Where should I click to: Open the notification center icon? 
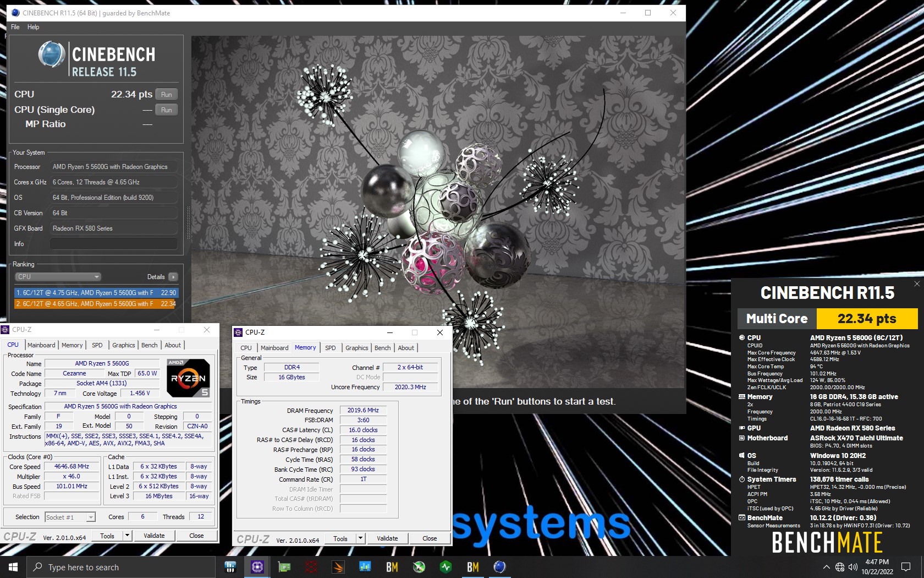[x=906, y=567]
